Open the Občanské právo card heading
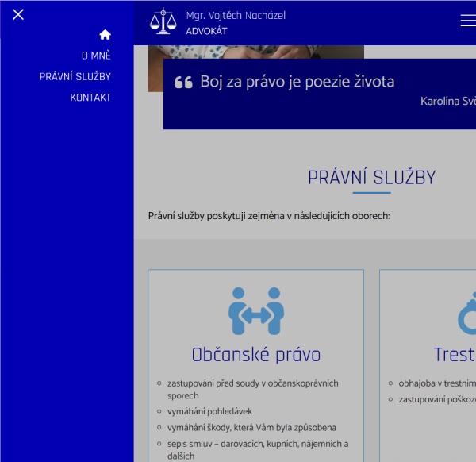 pyautogui.click(x=256, y=355)
